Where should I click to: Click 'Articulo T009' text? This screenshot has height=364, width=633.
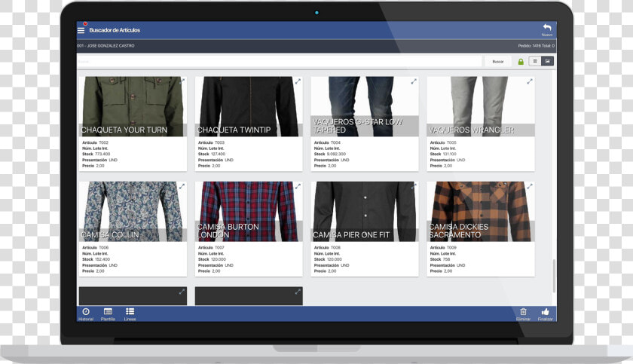click(443, 248)
